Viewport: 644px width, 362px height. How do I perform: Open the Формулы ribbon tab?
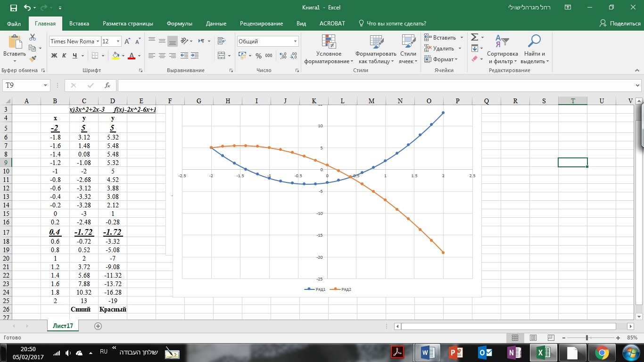pos(180,24)
